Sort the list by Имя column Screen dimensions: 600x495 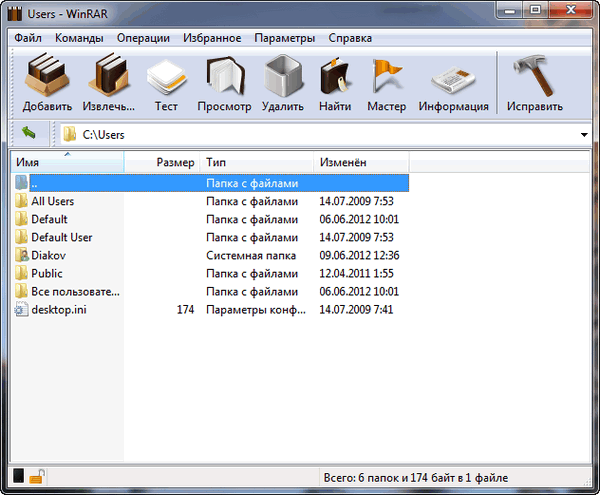coord(66,162)
